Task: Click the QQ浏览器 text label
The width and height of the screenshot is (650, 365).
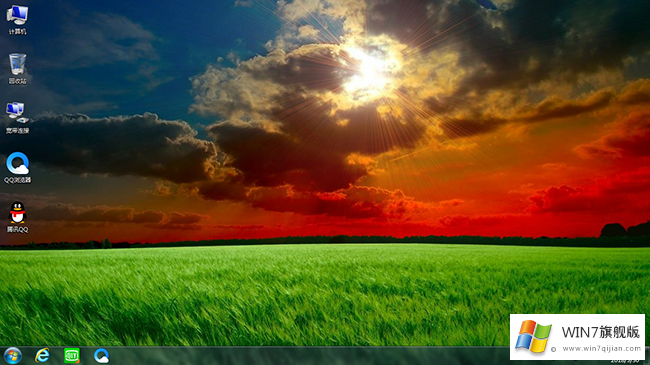Action: point(17,180)
